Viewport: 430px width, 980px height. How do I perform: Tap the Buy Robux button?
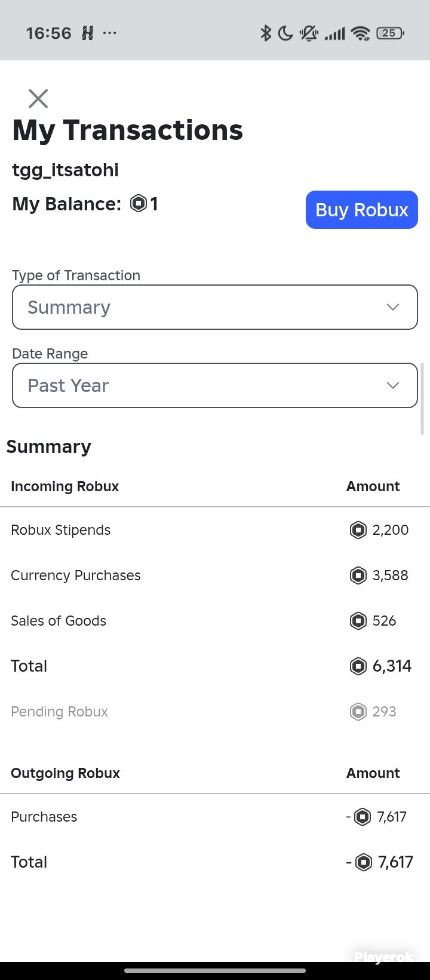coord(362,210)
